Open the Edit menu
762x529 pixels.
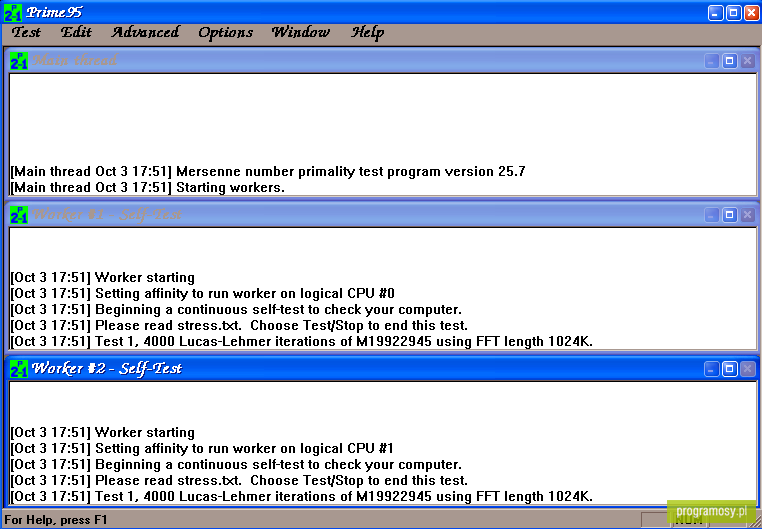coord(76,33)
